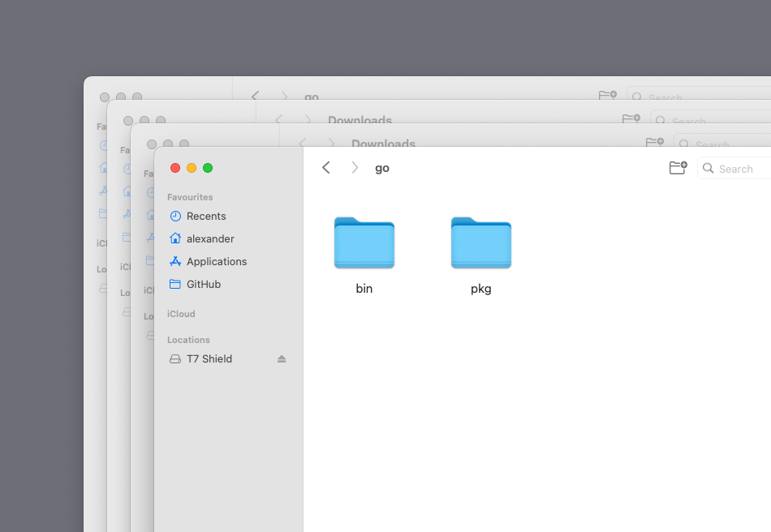Click the Applications sidebar icon

point(175,261)
